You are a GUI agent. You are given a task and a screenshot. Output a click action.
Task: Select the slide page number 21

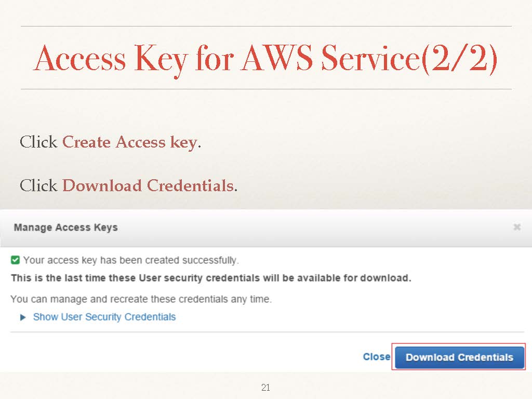[265, 388]
